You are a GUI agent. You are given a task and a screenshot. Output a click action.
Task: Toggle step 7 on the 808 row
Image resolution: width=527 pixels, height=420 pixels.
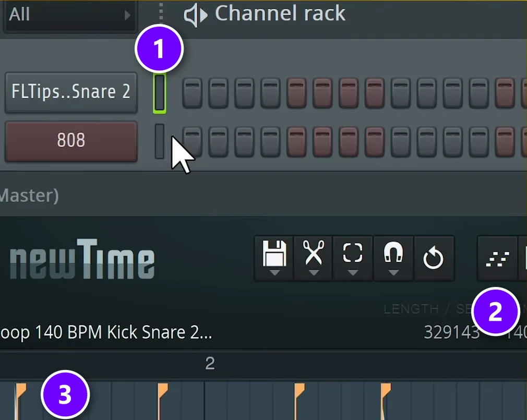click(349, 142)
